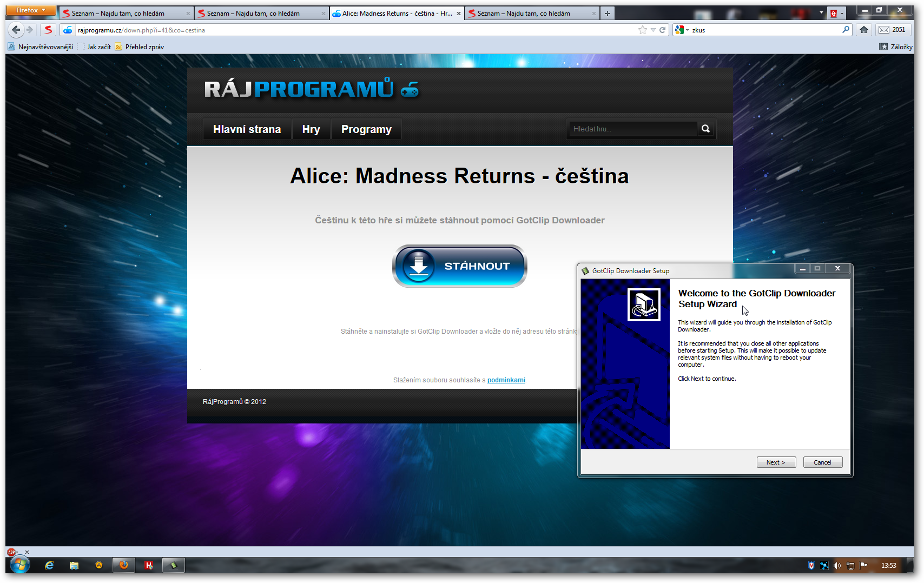Click Next in GotClip Setup wizard

point(776,462)
